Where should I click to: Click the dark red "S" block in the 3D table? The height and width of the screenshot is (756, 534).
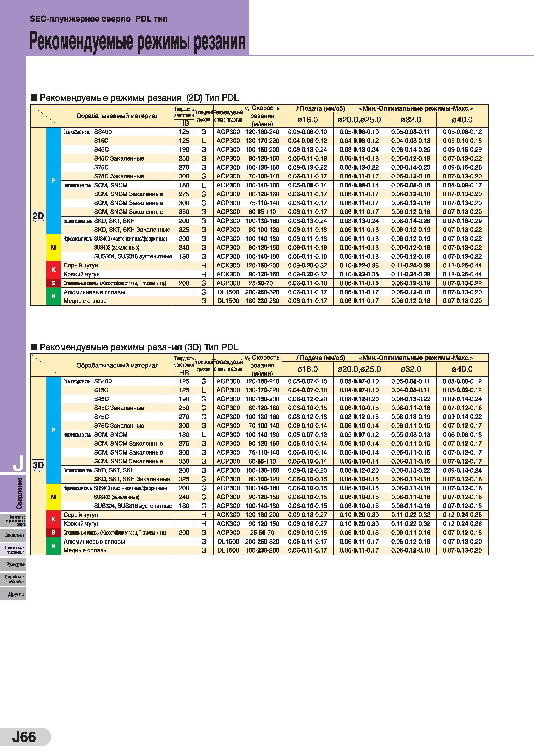click(53, 533)
